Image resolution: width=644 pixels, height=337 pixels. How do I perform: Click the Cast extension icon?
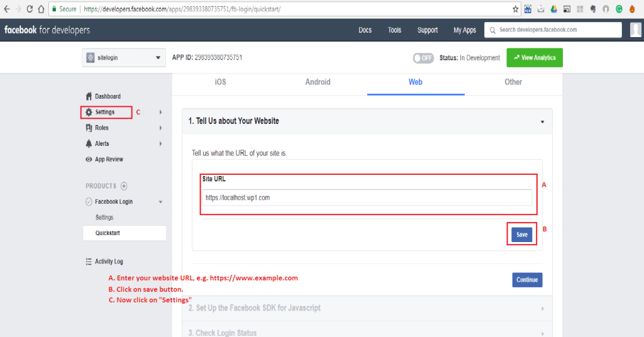tap(567, 9)
